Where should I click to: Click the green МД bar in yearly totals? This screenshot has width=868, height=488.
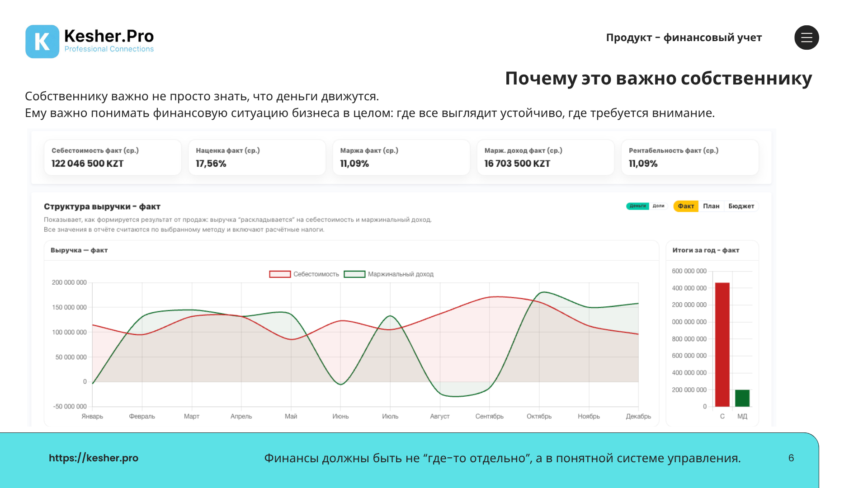click(x=742, y=398)
